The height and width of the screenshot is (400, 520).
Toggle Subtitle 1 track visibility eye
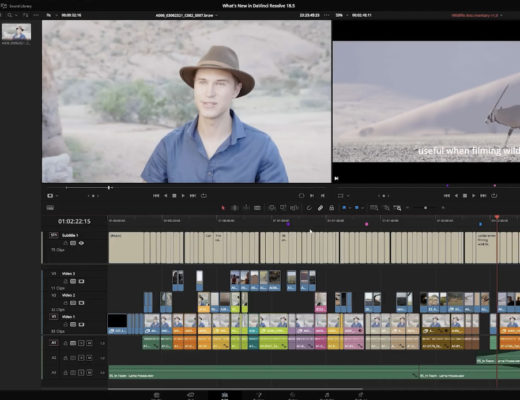coord(81,243)
